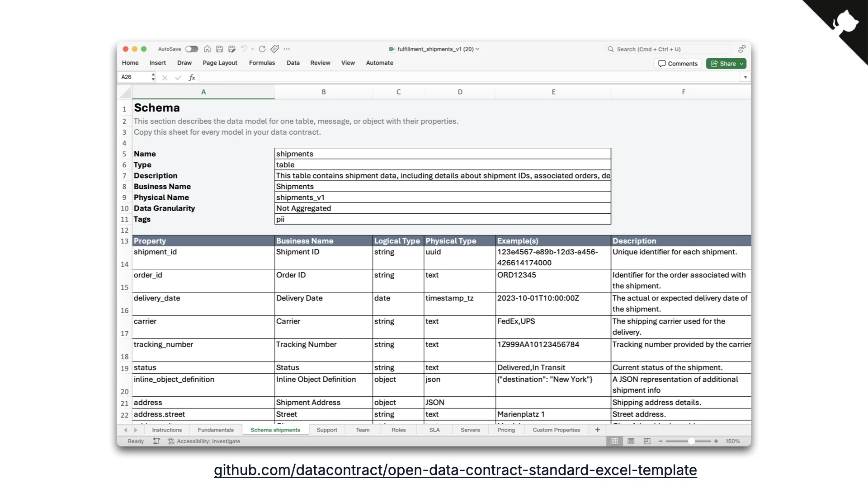Screen dimensions: 868x488
Task: Open the GitHub repository link below the spreadsheet
Action: pos(455,470)
